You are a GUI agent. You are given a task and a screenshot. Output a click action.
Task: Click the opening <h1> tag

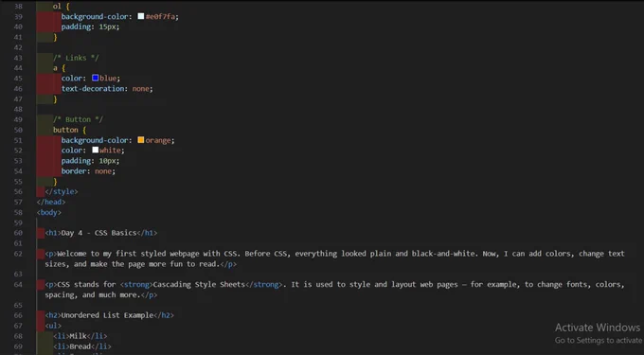[53, 233]
